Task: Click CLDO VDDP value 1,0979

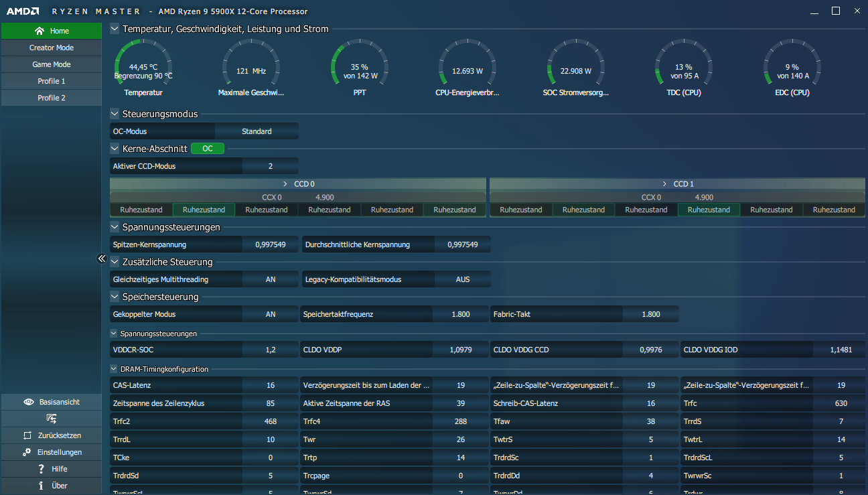Action: [461, 350]
